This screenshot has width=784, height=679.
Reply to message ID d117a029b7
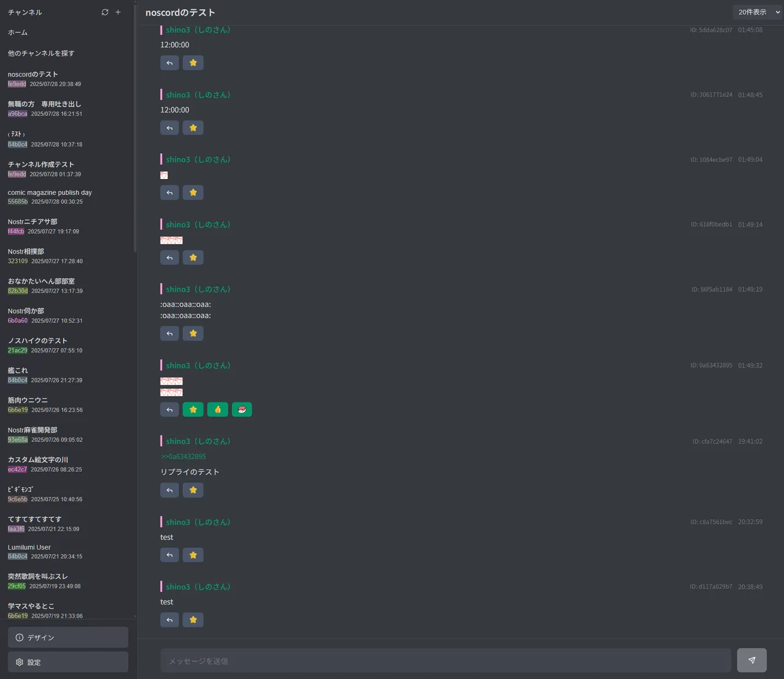[170, 620]
